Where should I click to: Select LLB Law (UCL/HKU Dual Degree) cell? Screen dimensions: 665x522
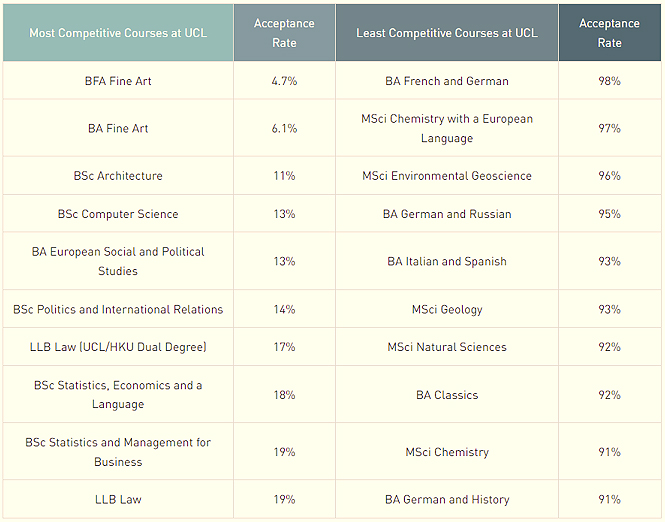coord(118,347)
